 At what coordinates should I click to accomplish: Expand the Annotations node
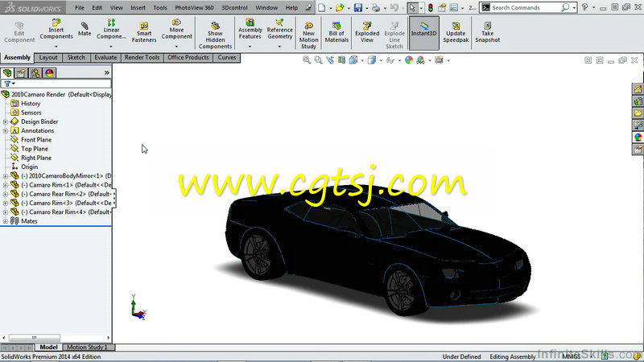[6, 131]
